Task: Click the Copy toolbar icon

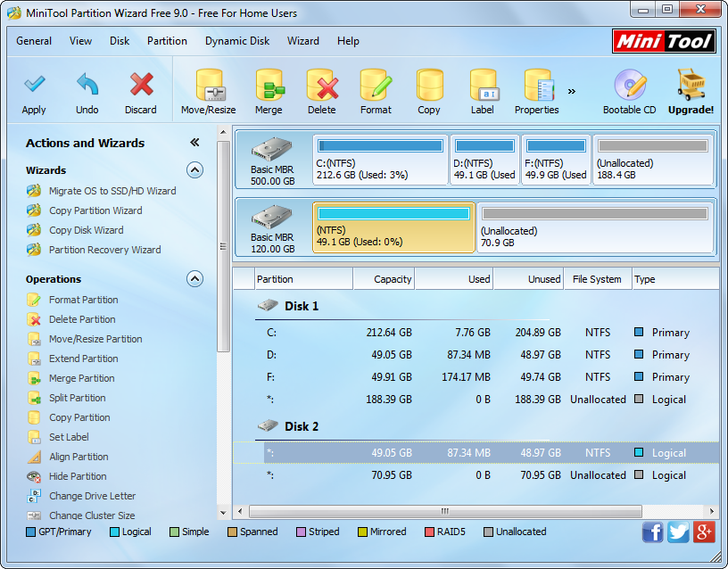Action: [429, 93]
